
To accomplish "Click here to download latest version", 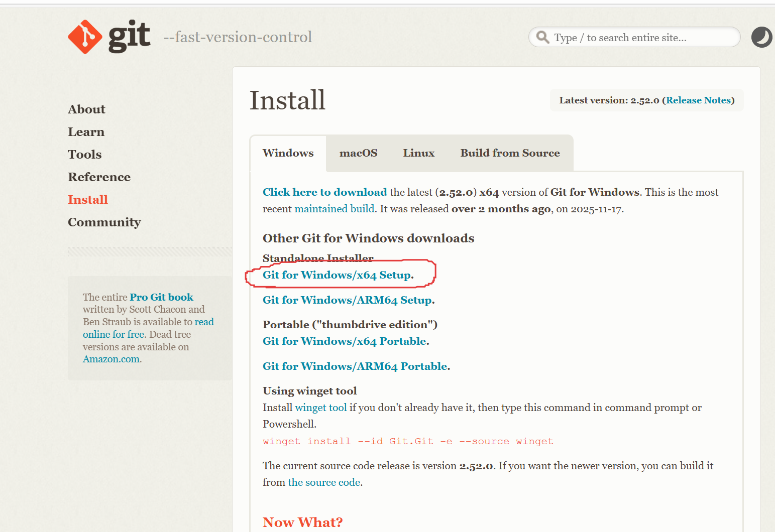I will click(x=324, y=192).
